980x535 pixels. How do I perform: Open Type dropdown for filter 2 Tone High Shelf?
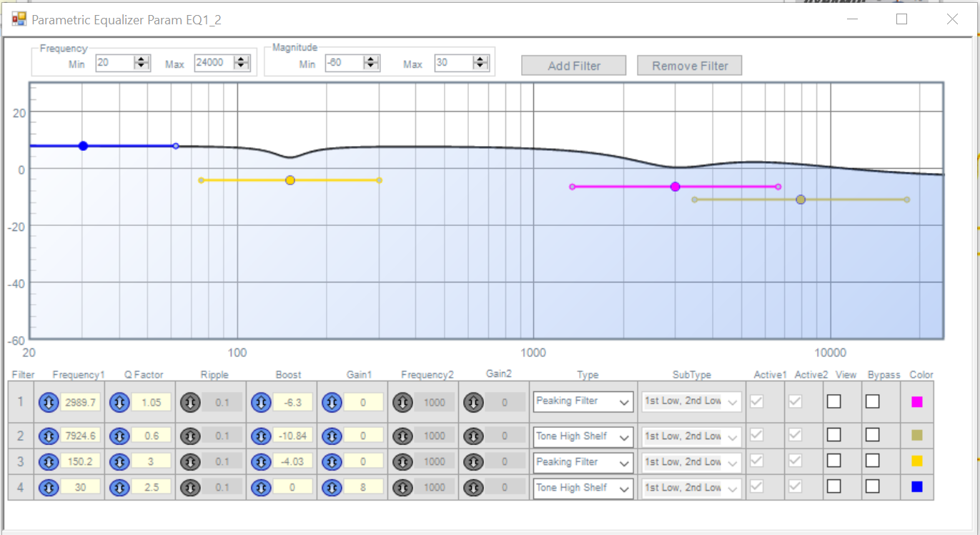(583, 436)
